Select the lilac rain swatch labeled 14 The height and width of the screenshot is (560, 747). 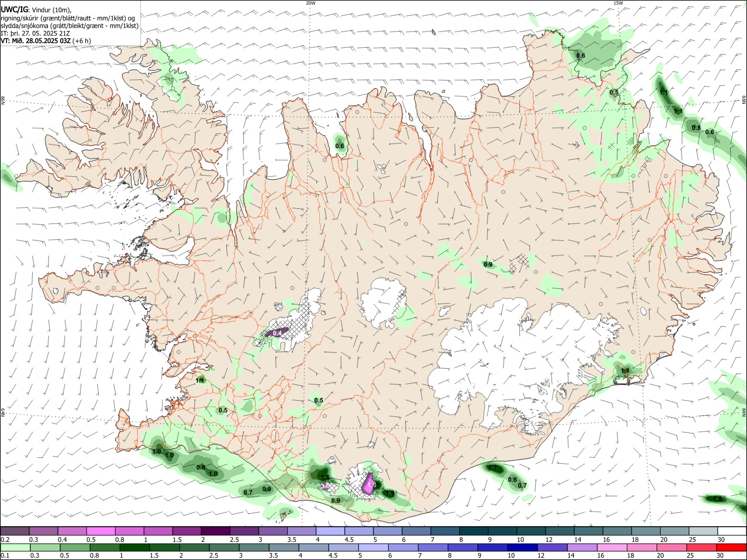point(582,547)
